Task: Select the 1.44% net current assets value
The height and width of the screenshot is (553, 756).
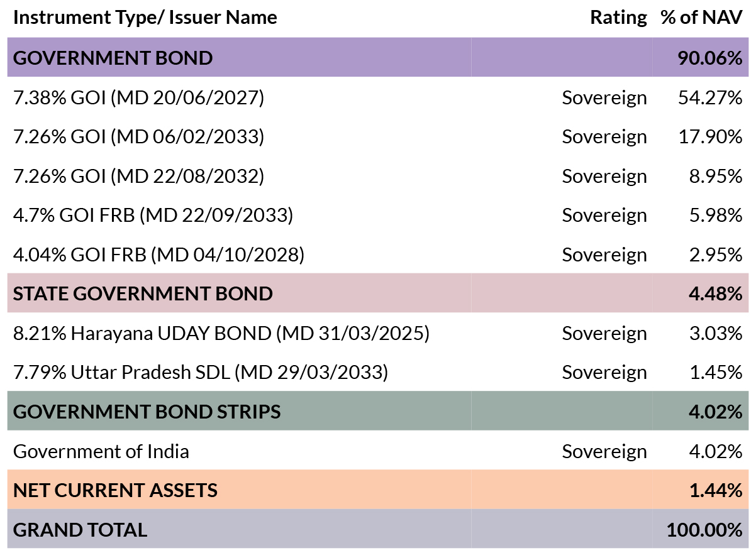Action: coord(716,490)
